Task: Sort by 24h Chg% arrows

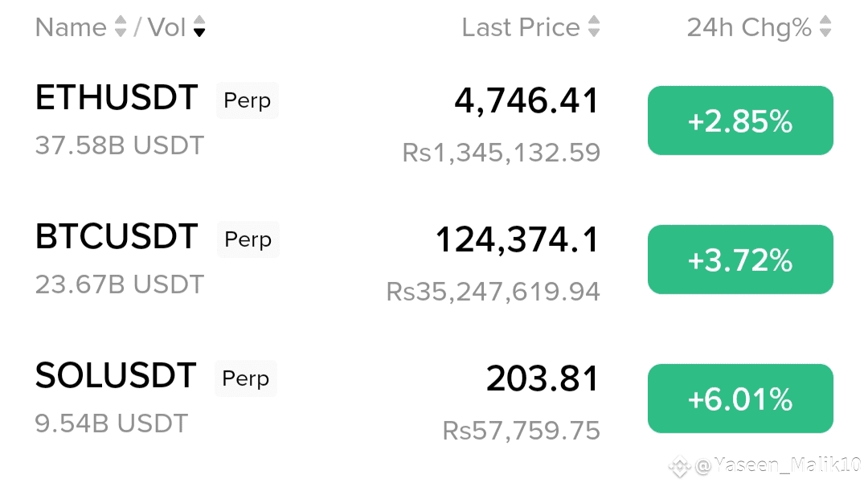Action: coord(825,27)
